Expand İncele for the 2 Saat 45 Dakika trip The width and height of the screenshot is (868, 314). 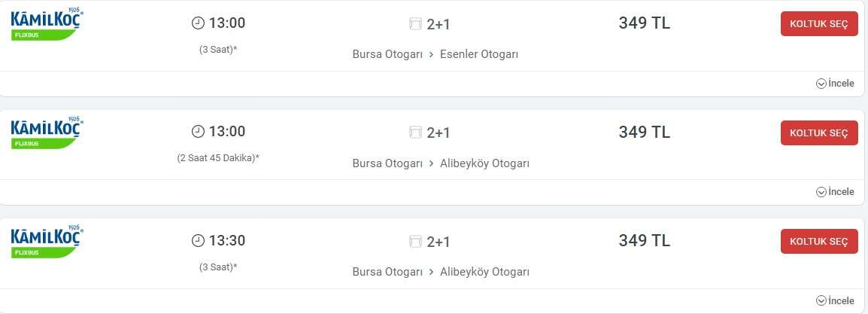point(835,192)
